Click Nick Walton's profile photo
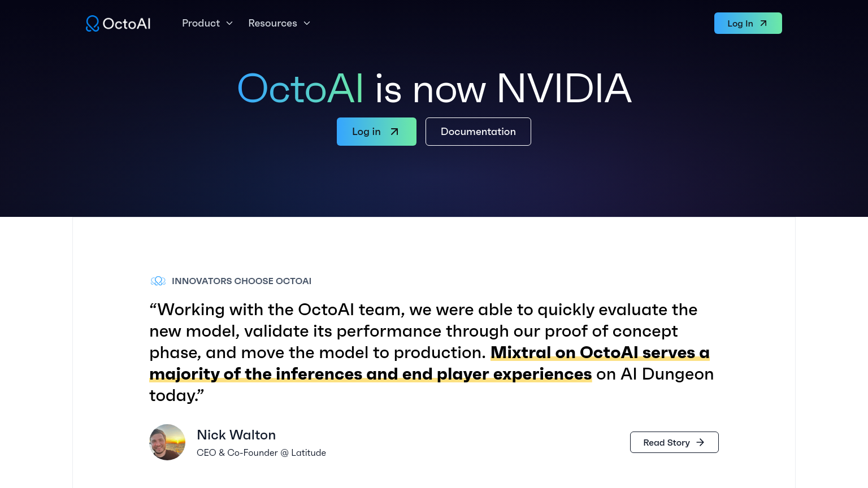This screenshot has height=488, width=868. point(167,442)
